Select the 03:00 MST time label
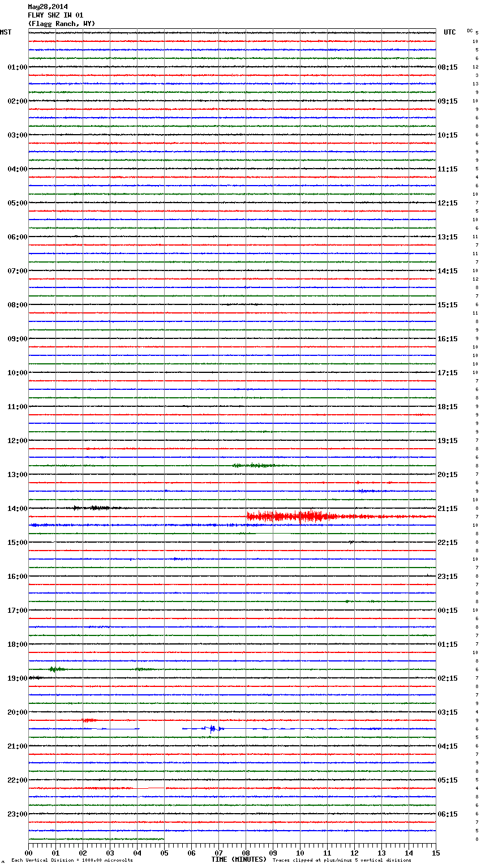This screenshot has height=868, width=481. 18,135
